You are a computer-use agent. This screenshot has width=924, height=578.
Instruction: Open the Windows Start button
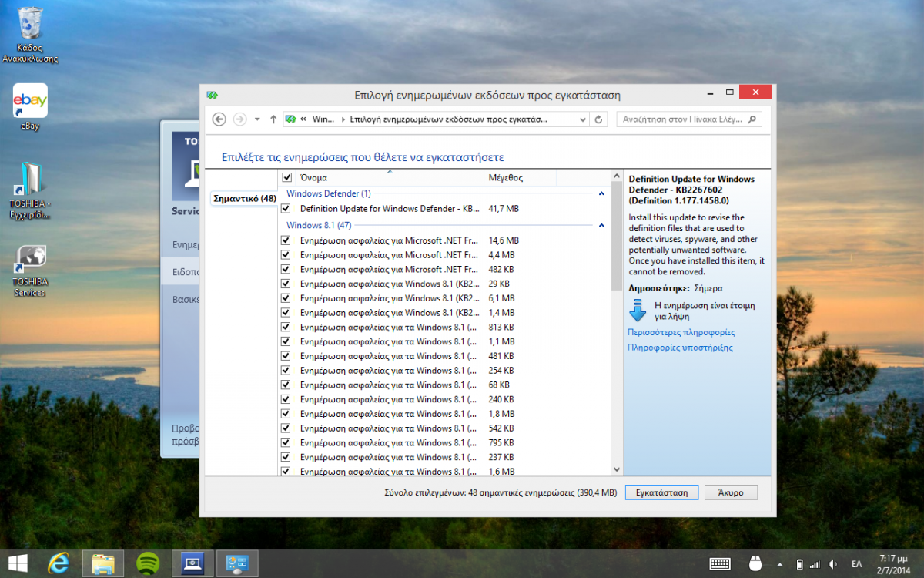pyautogui.click(x=18, y=563)
